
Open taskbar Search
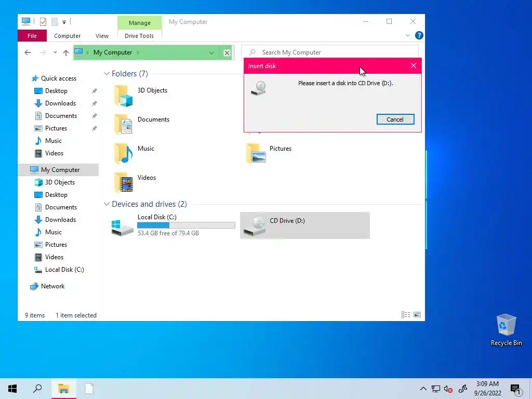[37, 389]
